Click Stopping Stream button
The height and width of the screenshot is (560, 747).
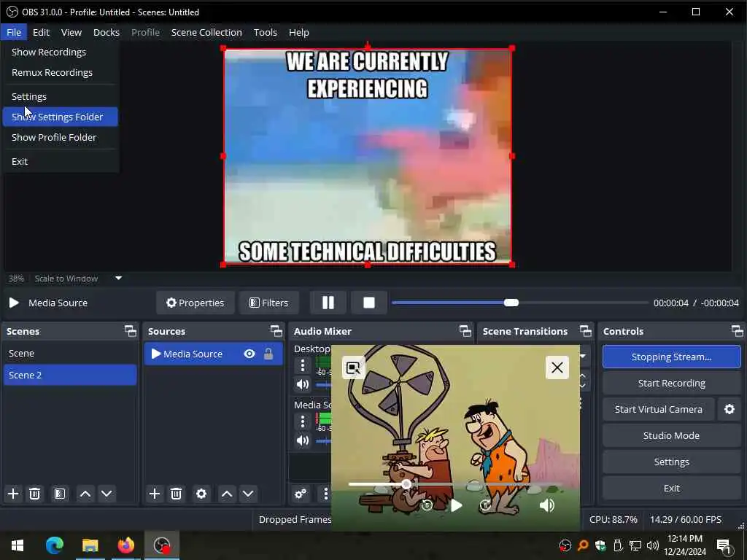point(671,357)
